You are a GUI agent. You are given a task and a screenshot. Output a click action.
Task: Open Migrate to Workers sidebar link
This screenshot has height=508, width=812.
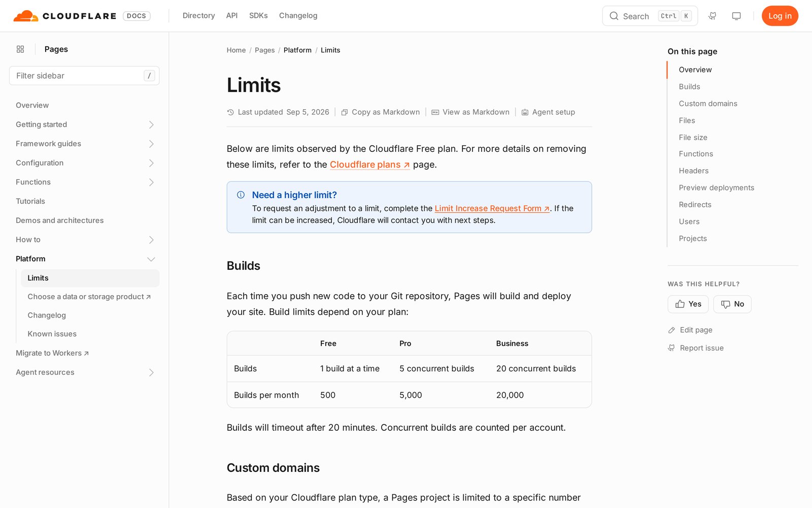[52, 353]
